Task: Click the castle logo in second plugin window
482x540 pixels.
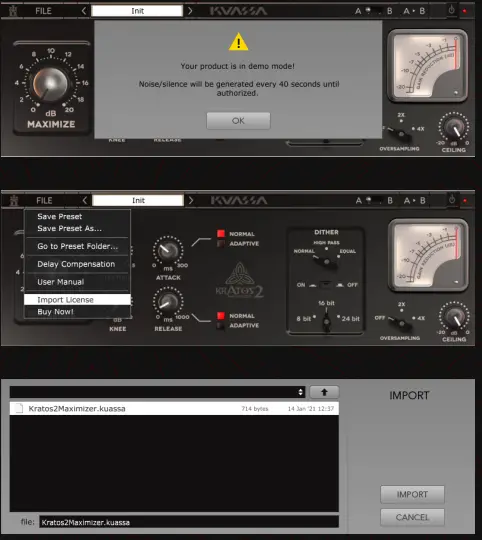Action: click(14, 200)
